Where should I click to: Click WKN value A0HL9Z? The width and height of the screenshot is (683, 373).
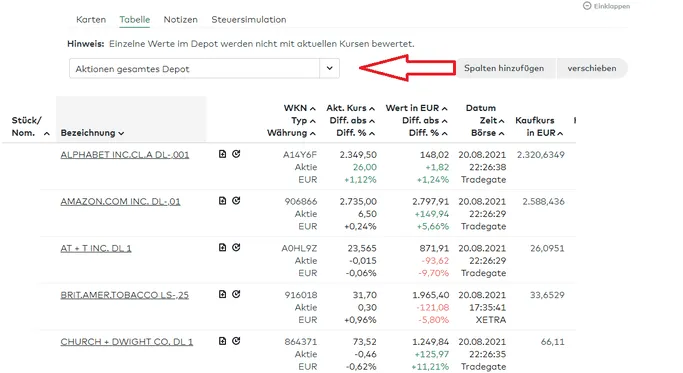(x=299, y=248)
